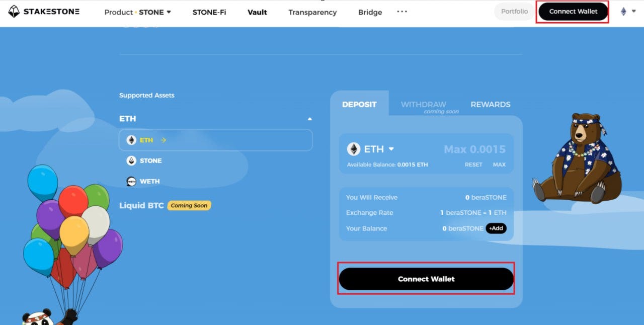Image resolution: width=644 pixels, height=325 pixels.
Task: Click the Available Balance 0.0015 ETH text
Action: click(x=387, y=165)
